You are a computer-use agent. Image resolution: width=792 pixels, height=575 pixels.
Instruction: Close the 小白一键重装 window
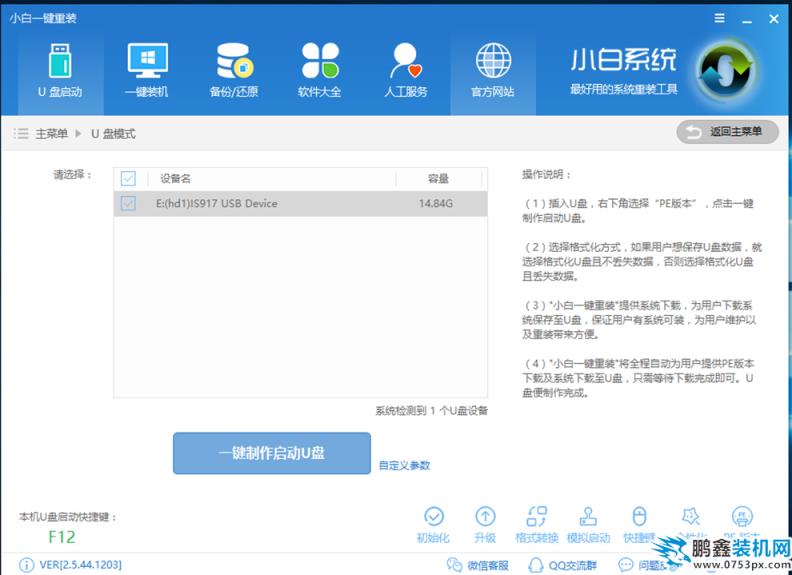click(773, 19)
